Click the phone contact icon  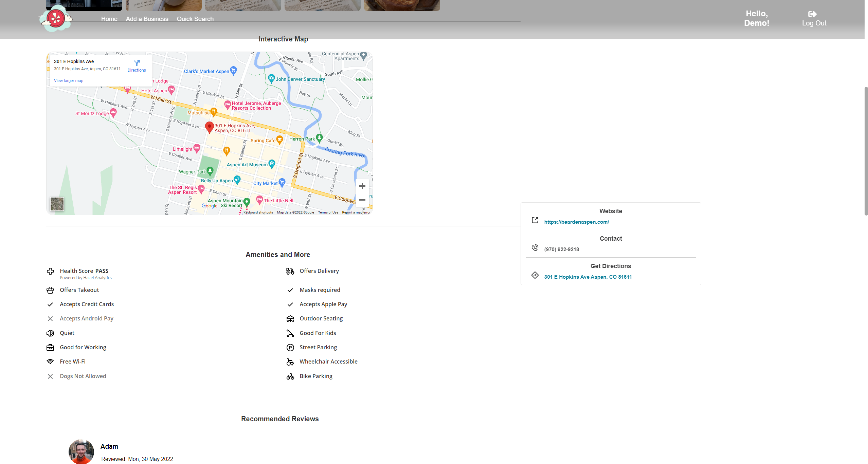[535, 247]
